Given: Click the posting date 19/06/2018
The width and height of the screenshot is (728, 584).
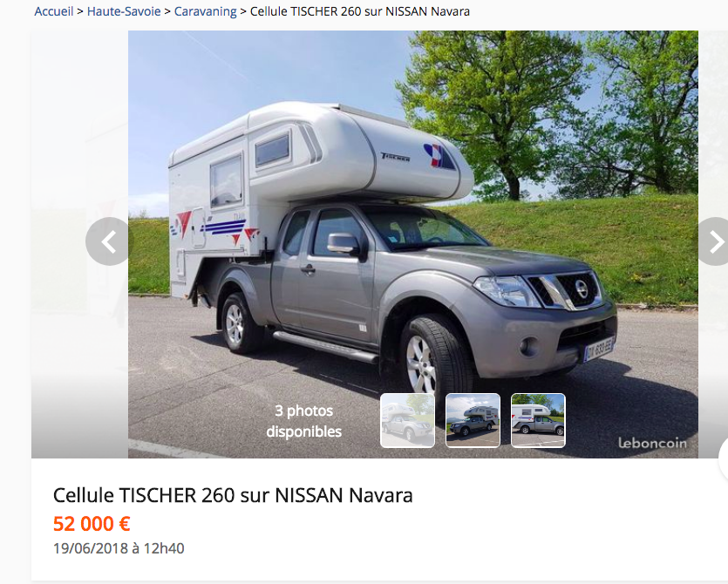Looking at the screenshot, I should [x=119, y=548].
